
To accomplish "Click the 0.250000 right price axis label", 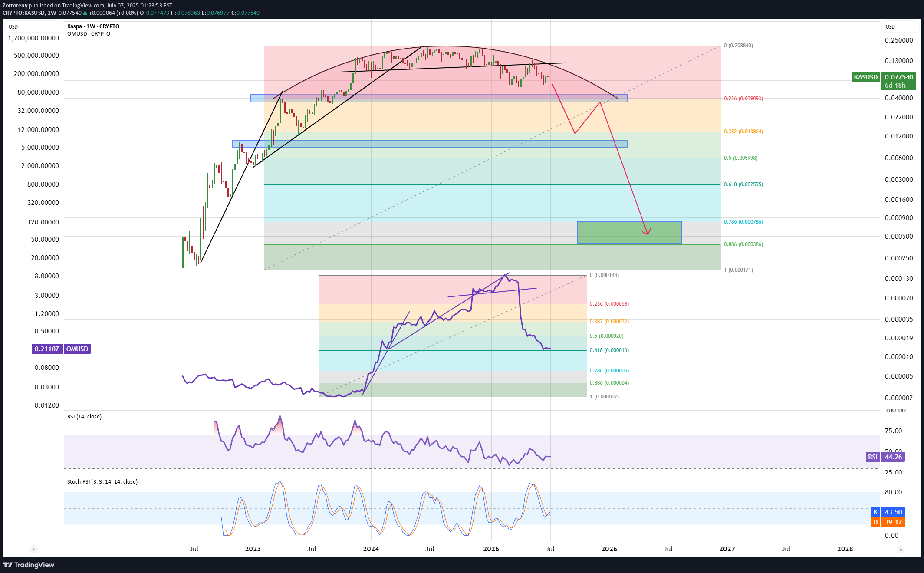I will [x=899, y=40].
